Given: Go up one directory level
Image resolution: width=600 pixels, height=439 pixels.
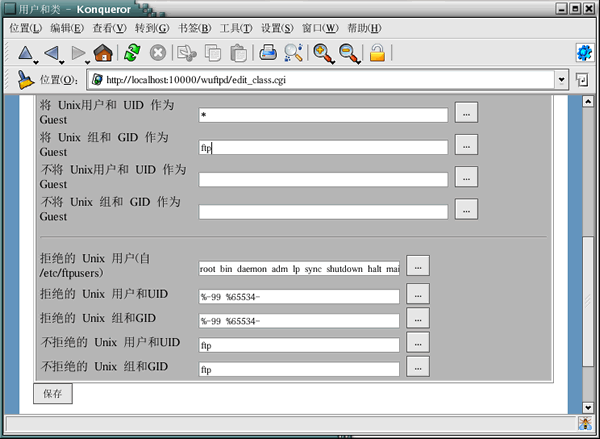Looking at the screenshot, I should tap(25, 53).
